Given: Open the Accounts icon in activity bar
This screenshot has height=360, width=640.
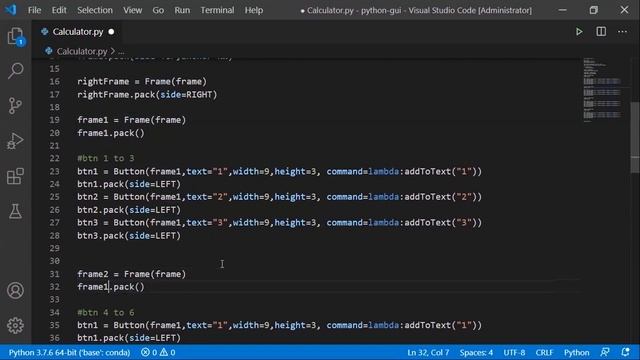Looking at the screenshot, I should pyautogui.click(x=16, y=291).
